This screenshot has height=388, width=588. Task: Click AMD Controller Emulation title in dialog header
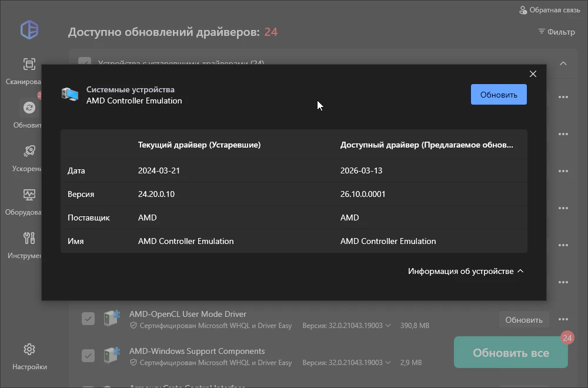click(134, 101)
